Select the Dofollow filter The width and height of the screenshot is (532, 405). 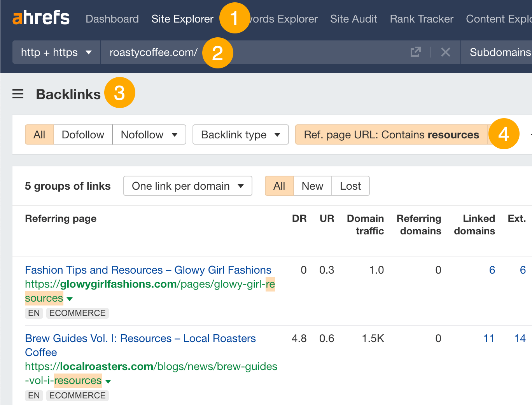click(x=83, y=134)
